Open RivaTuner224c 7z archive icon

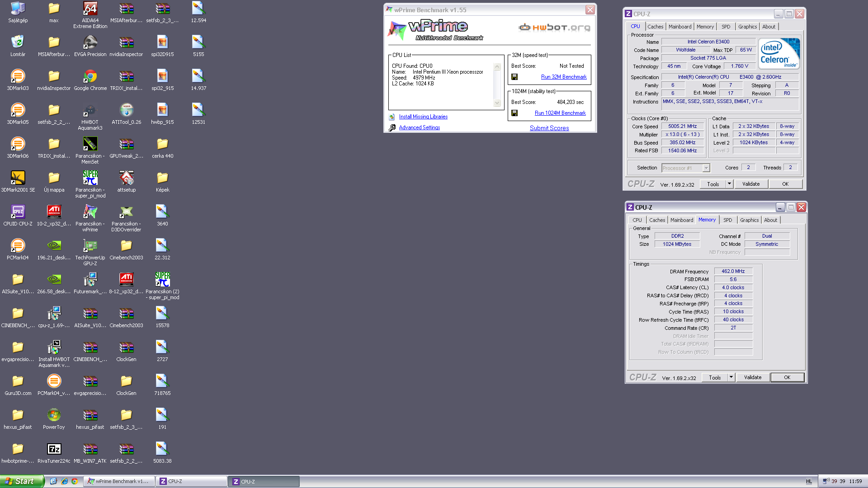[x=54, y=449]
